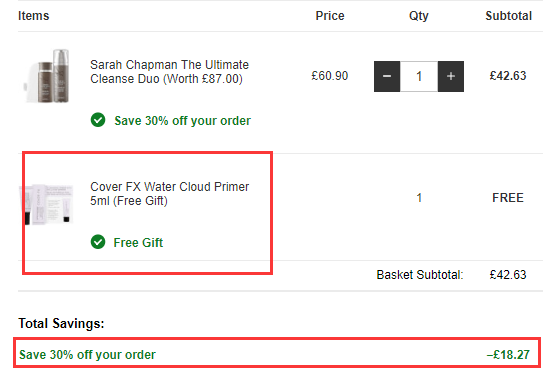Select the green Free Gift label
543x376 pixels.
138,243
